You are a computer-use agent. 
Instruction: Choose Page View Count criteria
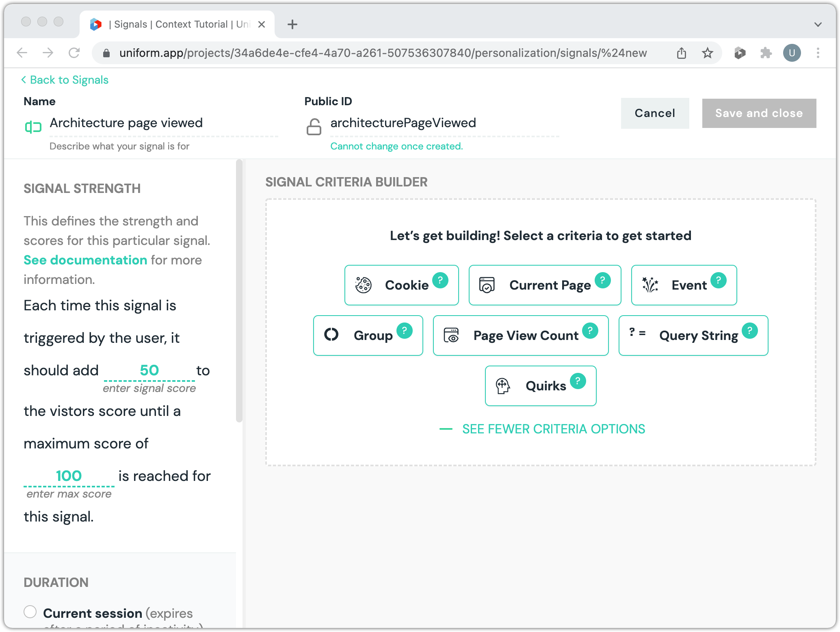point(520,335)
